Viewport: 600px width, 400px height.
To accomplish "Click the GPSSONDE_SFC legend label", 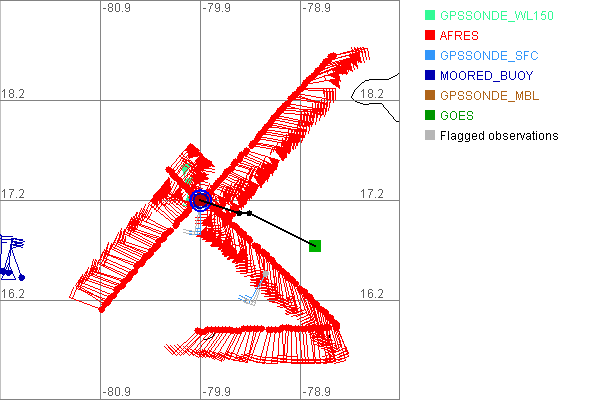I will (490, 56).
